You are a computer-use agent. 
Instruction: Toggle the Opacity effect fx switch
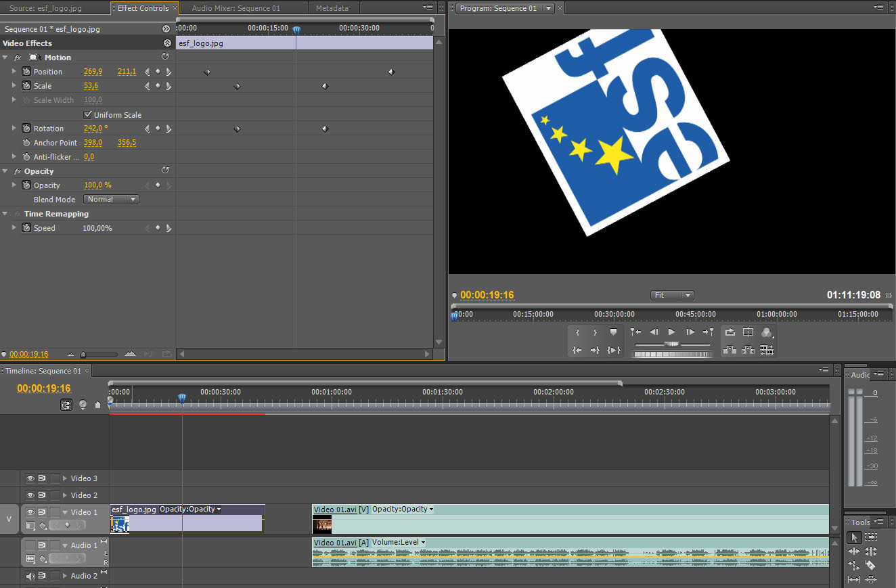(18, 171)
